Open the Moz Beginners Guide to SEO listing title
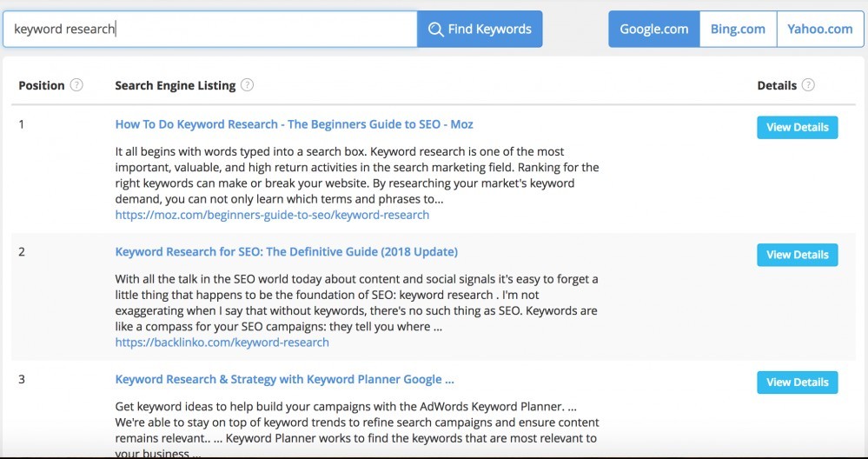Viewport: 868px width, 459px height. [x=294, y=124]
